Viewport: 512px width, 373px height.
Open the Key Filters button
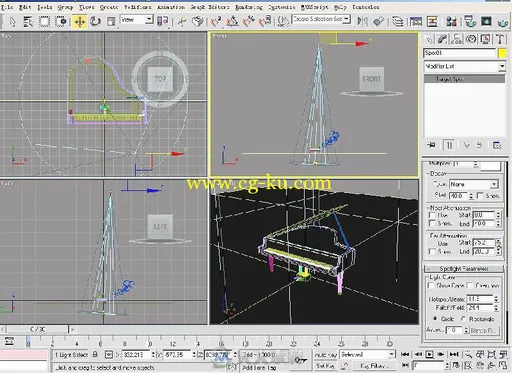pyautogui.click(x=373, y=366)
